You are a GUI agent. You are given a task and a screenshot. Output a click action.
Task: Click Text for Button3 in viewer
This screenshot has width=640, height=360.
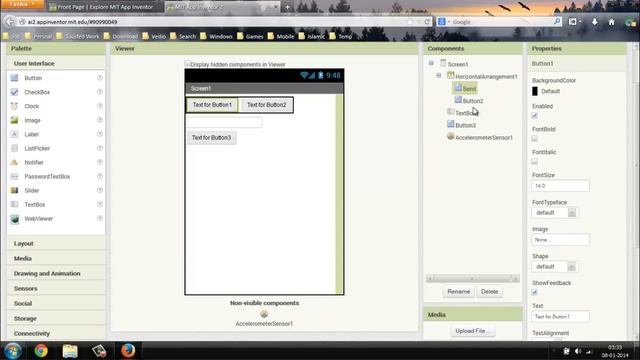[211, 138]
